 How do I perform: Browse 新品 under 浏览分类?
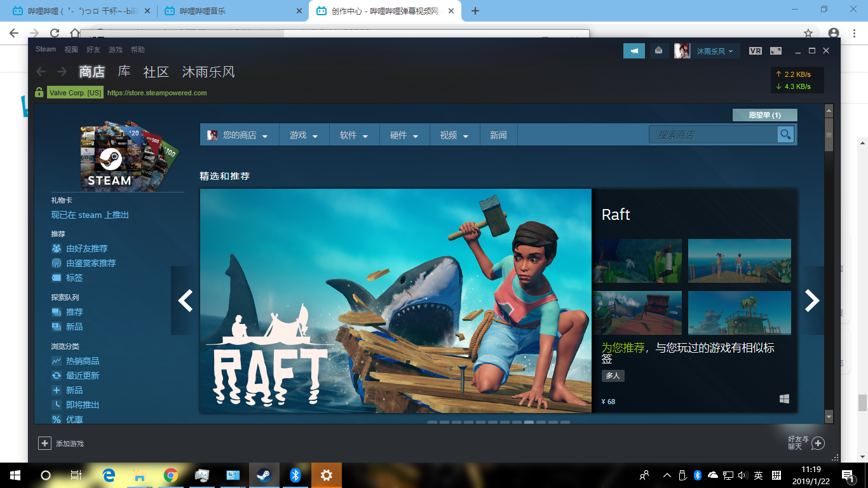click(67, 390)
